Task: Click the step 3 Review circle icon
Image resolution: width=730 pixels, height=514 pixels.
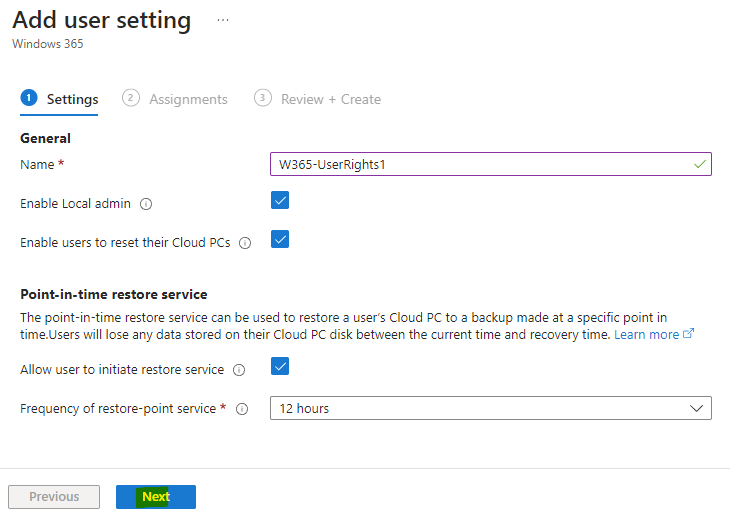Action: coord(263,98)
